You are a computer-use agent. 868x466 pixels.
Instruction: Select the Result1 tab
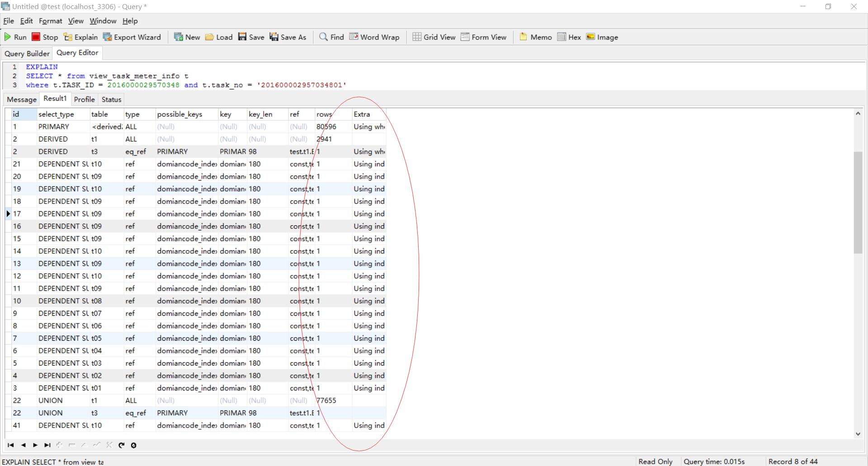click(55, 99)
